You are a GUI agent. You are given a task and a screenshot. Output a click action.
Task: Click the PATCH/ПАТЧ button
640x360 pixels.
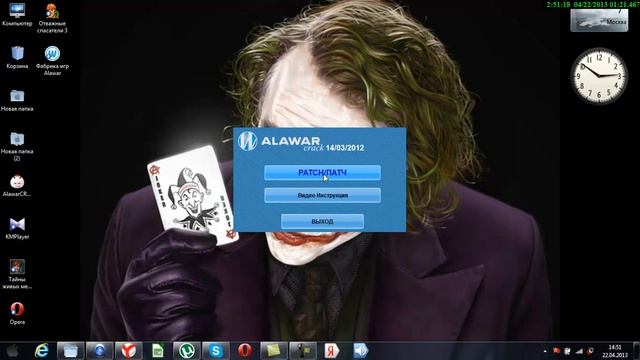(322, 173)
